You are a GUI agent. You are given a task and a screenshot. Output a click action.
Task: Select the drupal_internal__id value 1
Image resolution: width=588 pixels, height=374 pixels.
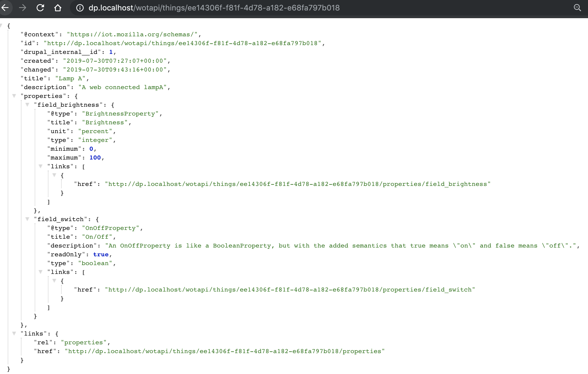[111, 52]
